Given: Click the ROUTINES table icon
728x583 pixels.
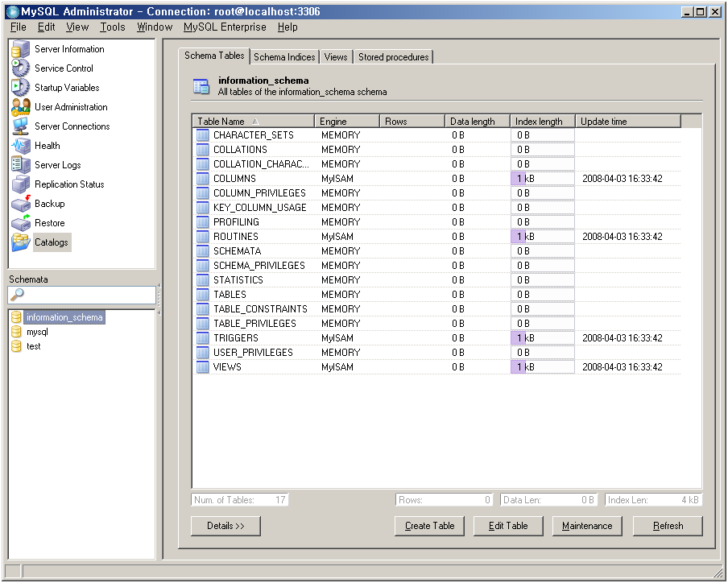Looking at the screenshot, I should point(202,237).
